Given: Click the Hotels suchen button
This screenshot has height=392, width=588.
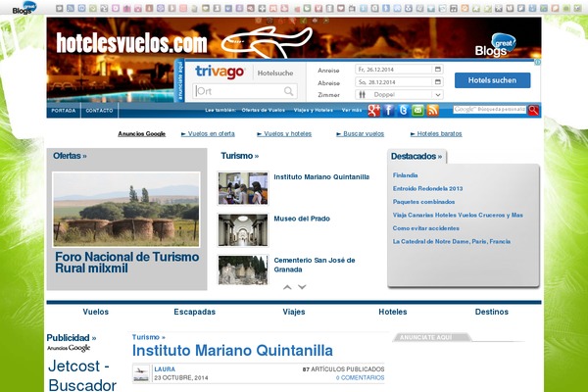Looking at the screenshot, I should point(492,80).
